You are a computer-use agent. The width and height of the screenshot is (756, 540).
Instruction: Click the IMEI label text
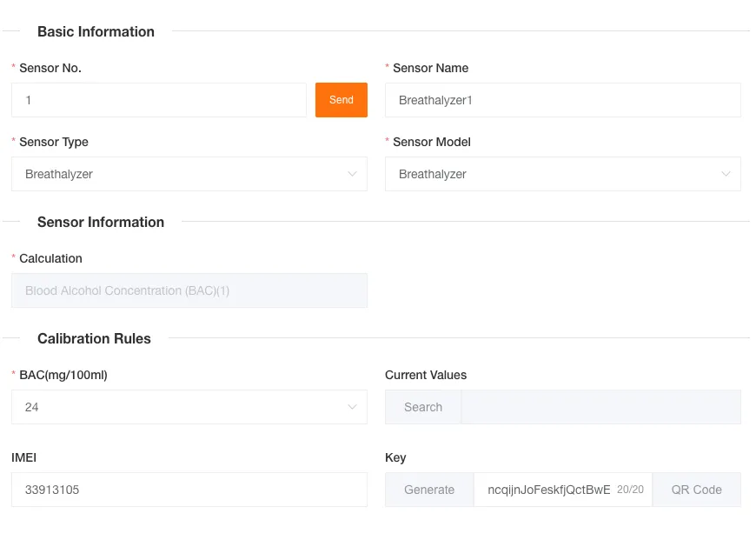pos(24,457)
